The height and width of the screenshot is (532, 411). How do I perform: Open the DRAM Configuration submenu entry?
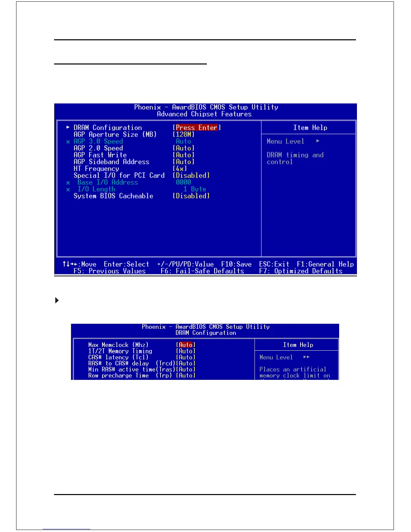[x=108, y=128]
